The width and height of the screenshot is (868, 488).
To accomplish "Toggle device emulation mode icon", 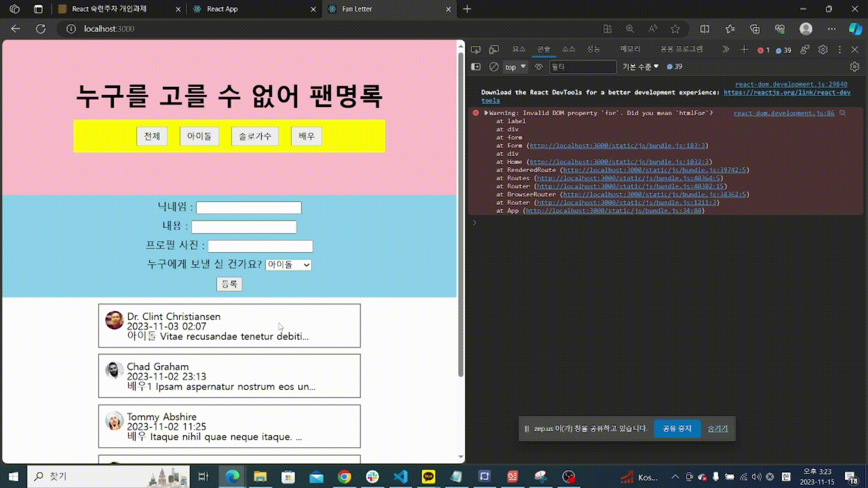I will point(494,50).
